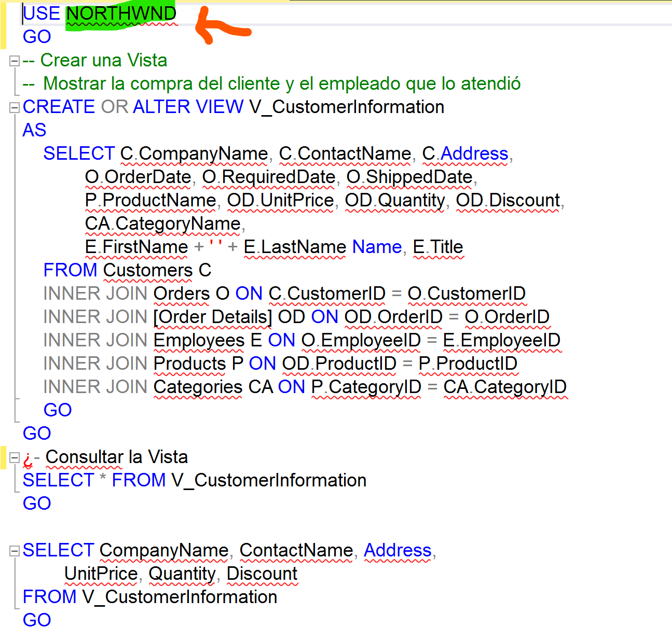The height and width of the screenshot is (642, 672).
Task: Click the CA.CategoryName column
Action: pos(162,224)
